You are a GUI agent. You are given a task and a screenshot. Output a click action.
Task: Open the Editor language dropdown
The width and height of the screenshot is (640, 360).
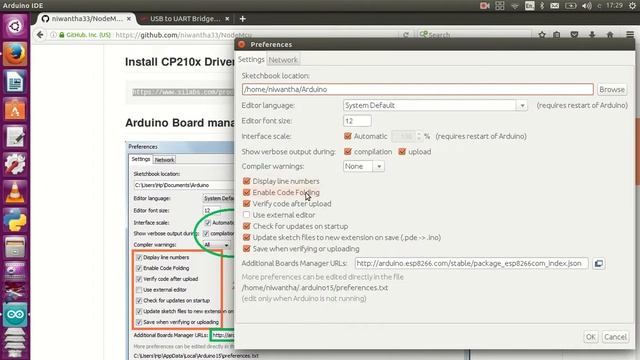point(435,105)
